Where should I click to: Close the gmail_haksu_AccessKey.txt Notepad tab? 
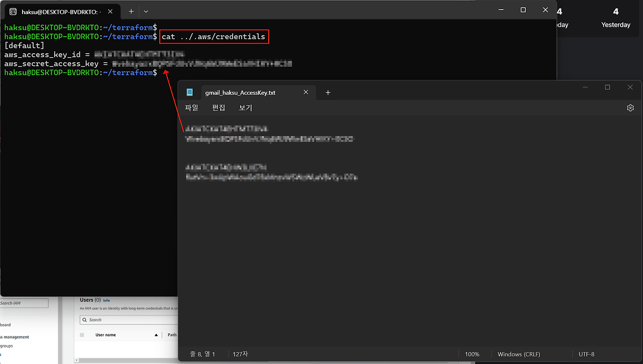tap(306, 92)
